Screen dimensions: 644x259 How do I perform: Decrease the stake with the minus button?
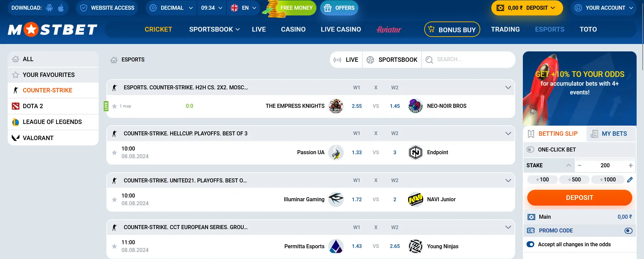coord(580,165)
